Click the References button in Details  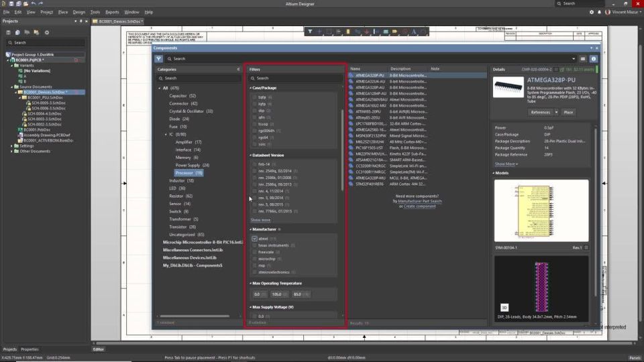(541, 113)
